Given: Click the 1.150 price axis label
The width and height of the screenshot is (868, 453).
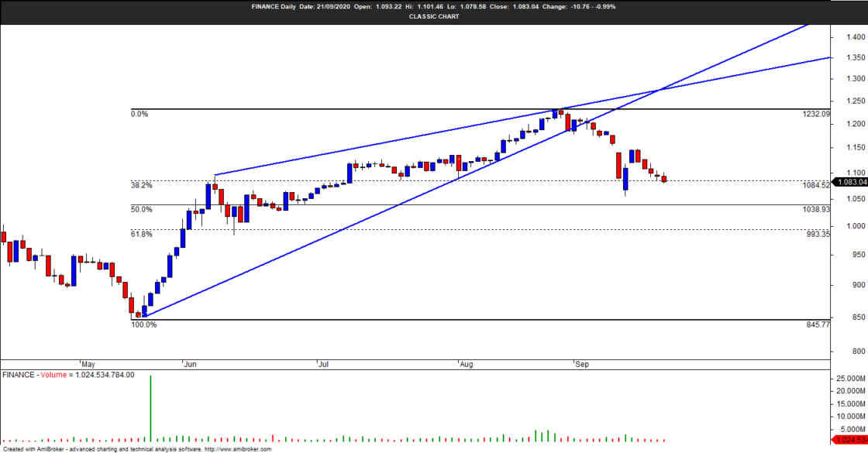Looking at the screenshot, I should click(856, 148).
